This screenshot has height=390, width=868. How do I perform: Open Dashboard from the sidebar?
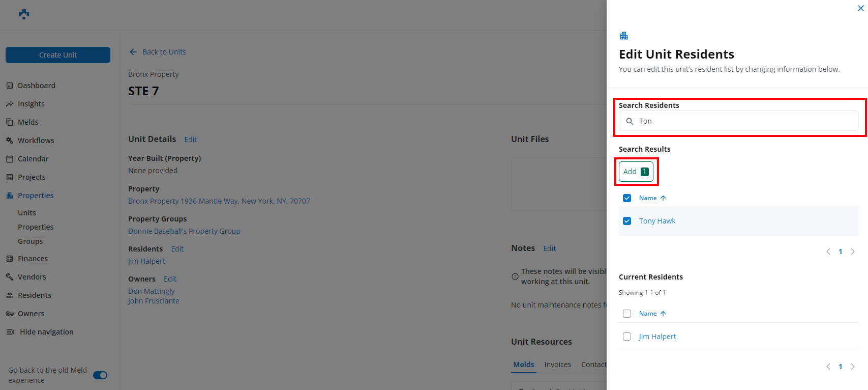coord(36,86)
